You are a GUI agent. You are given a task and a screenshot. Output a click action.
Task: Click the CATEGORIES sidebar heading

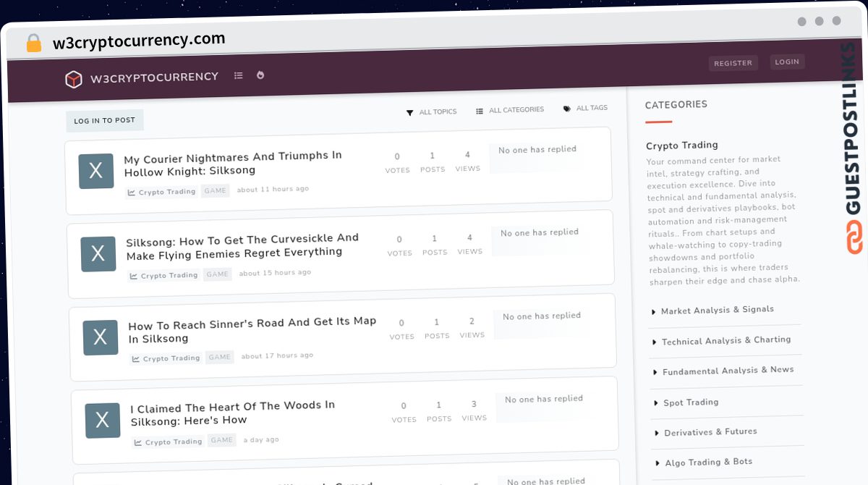tap(676, 105)
